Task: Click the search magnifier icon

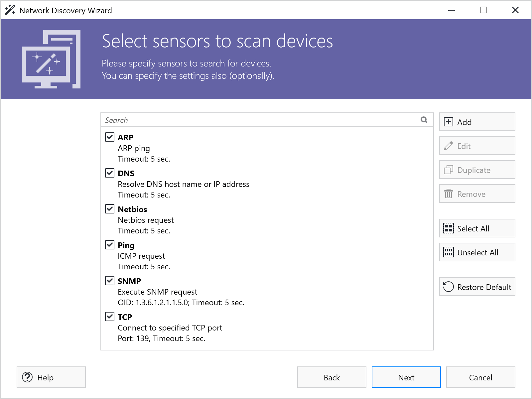Action: click(424, 120)
